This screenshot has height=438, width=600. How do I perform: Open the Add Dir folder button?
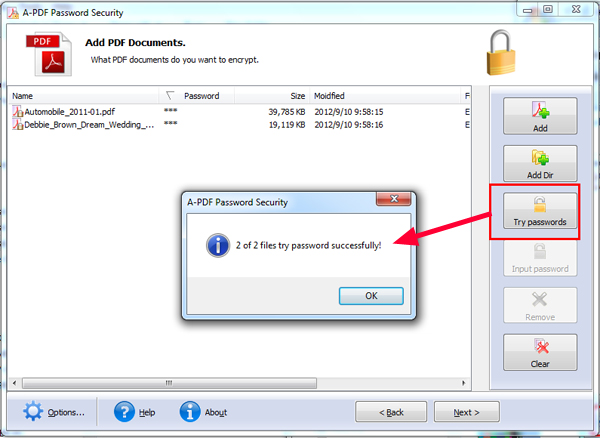pos(540,163)
